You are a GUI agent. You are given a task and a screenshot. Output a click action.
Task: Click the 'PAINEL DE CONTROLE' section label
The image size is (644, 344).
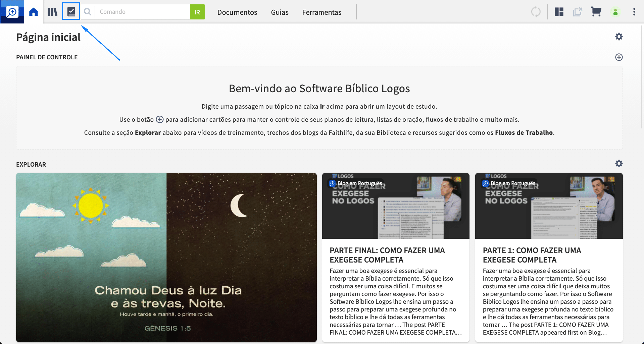point(47,57)
